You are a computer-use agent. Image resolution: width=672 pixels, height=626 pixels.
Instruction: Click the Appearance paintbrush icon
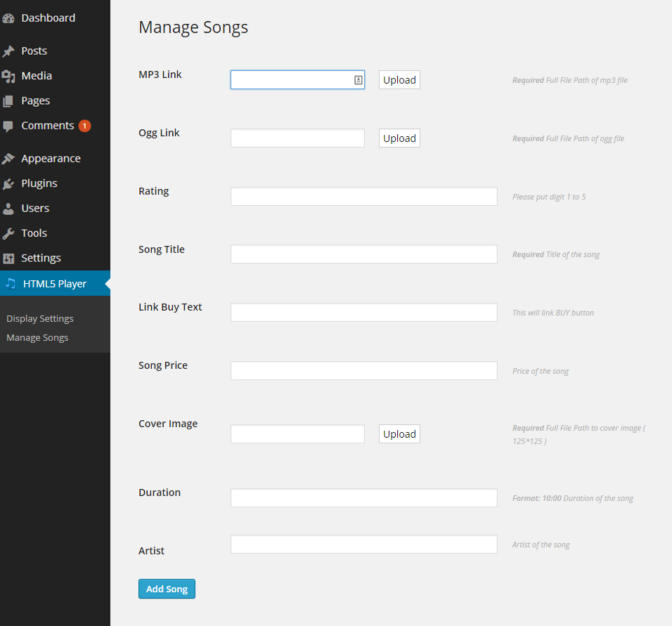[x=8, y=159]
